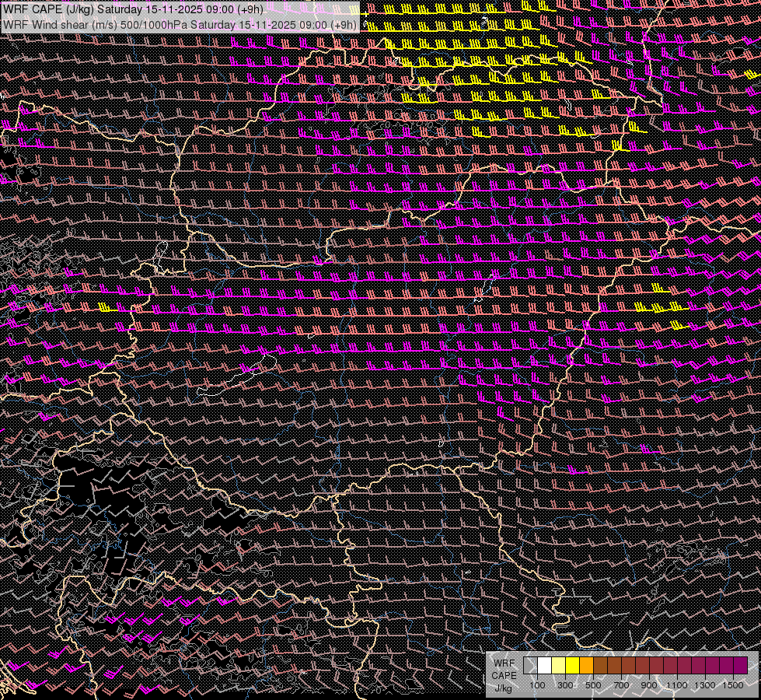Click the 1300 legend tick label
This screenshot has height=700, width=761.
click(x=705, y=685)
